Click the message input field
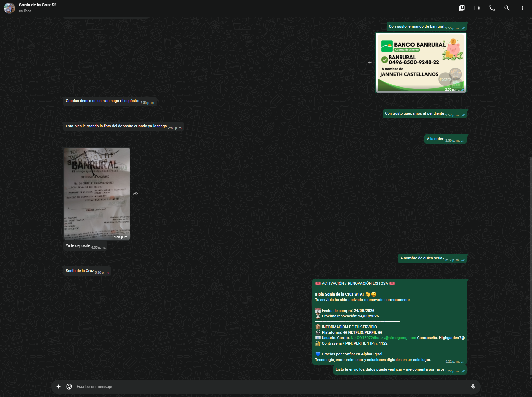Viewport: 532px width, 397px height. click(x=271, y=387)
